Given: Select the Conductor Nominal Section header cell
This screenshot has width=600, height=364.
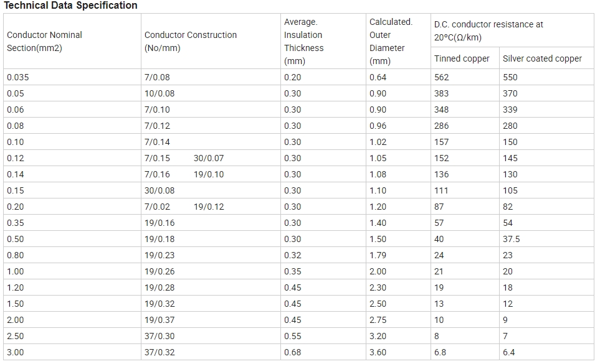Looking at the screenshot, I should click(x=72, y=41).
